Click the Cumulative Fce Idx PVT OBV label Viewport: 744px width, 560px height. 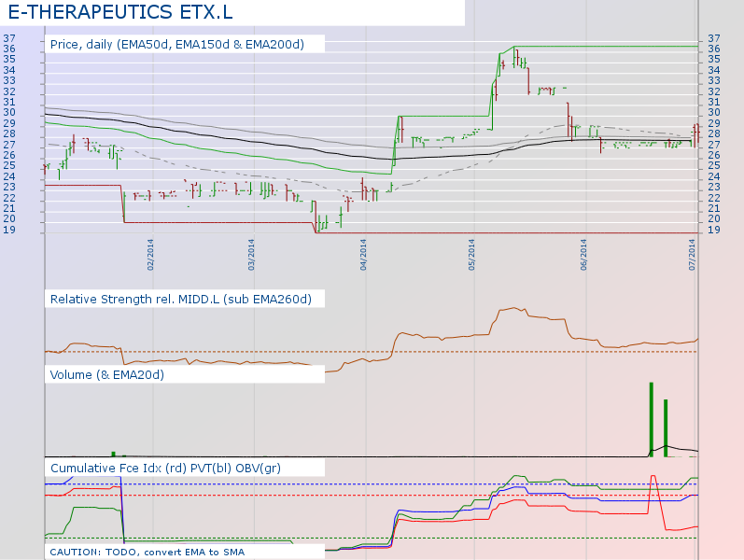165,468
